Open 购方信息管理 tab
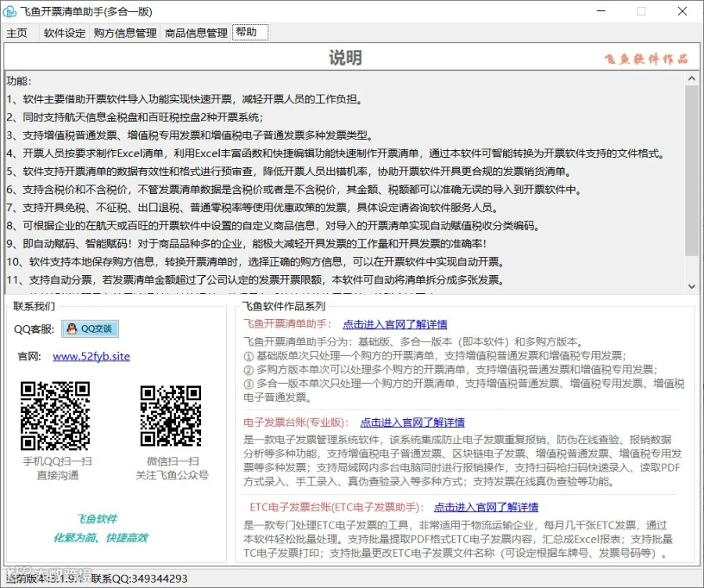Screen dimensions: 704x588 tap(125, 33)
